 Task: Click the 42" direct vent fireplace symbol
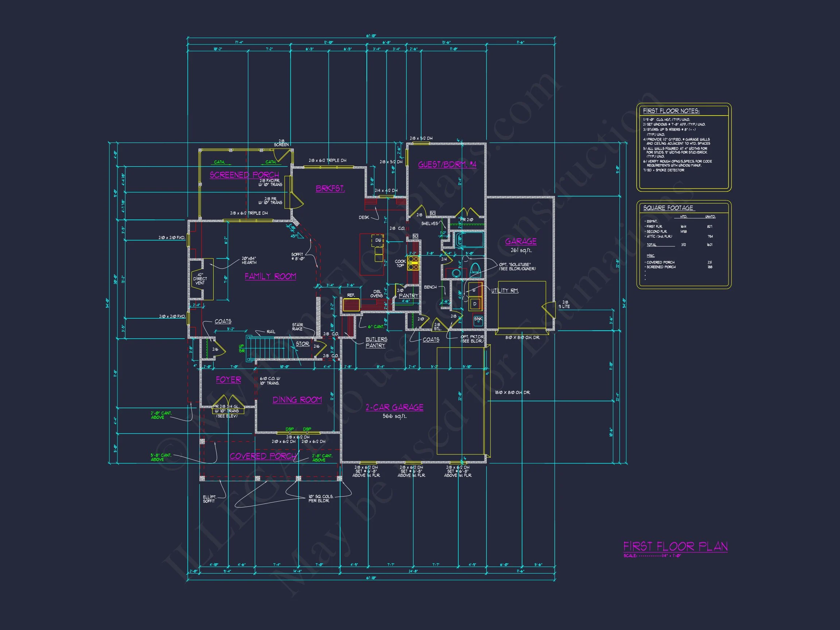200,278
